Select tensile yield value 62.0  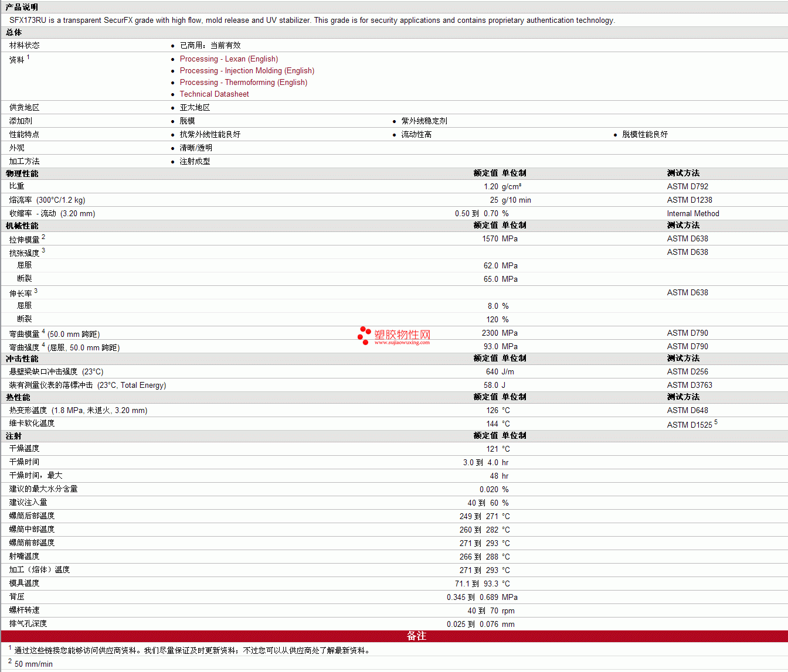[491, 266]
